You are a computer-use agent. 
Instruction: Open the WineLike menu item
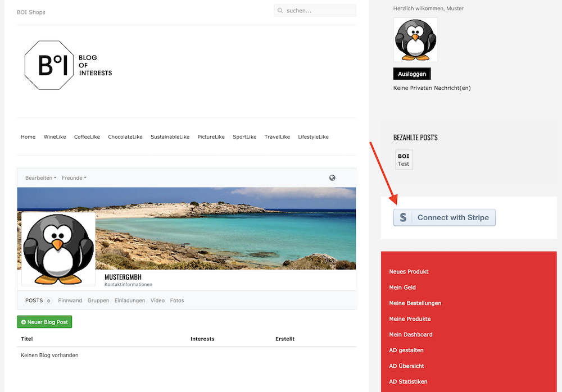click(55, 137)
